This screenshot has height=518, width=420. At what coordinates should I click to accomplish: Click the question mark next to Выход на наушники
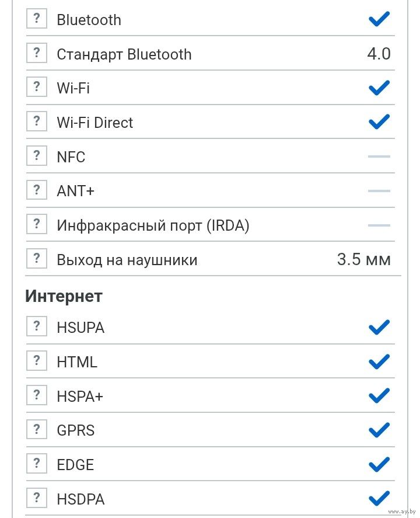tap(36, 258)
